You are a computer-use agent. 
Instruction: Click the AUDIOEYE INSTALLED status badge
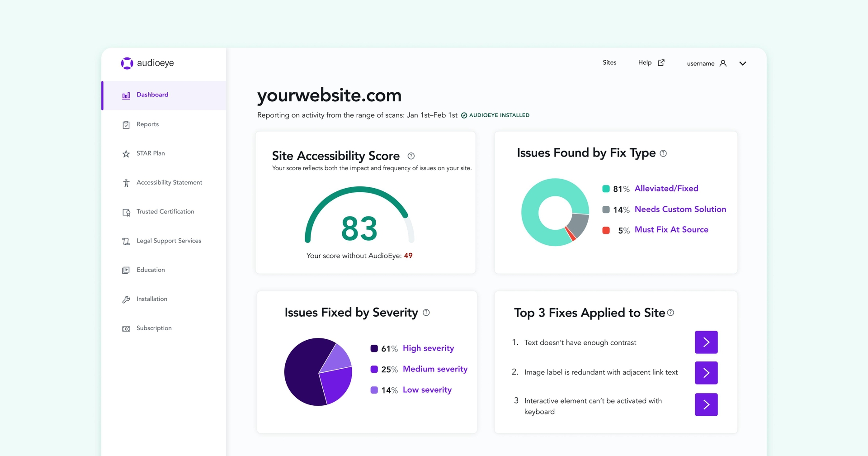pyautogui.click(x=495, y=115)
